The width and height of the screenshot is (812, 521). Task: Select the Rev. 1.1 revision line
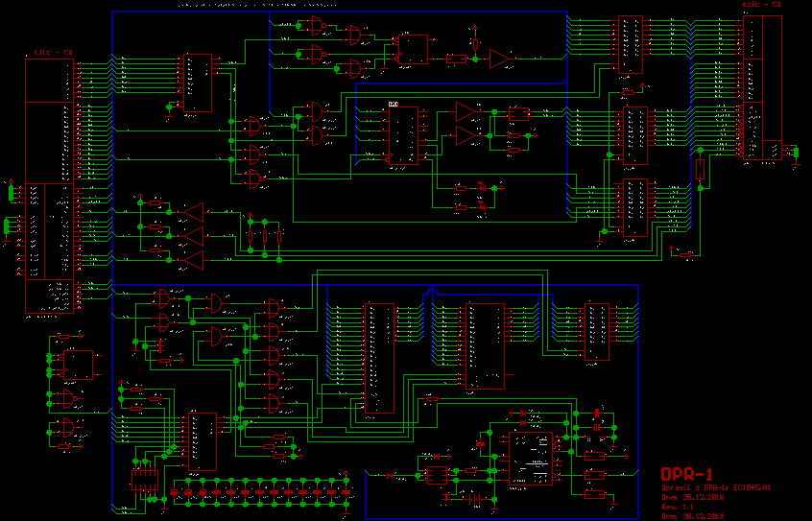(680, 507)
